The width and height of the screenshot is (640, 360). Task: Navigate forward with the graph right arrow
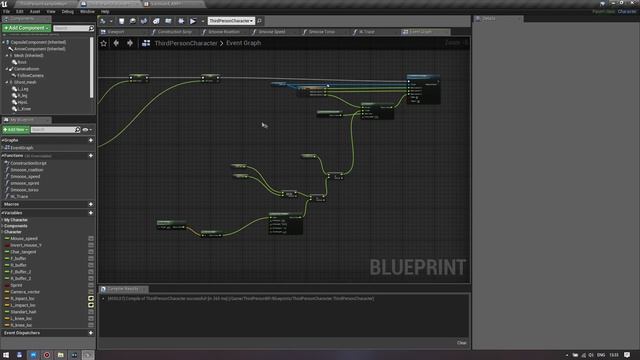pyautogui.click(x=130, y=43)
